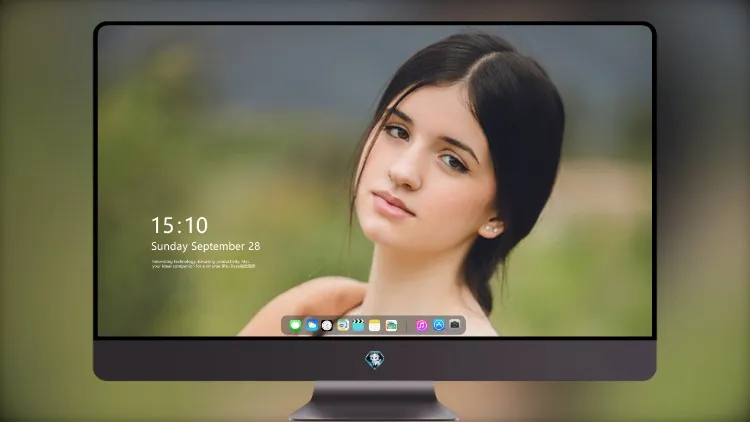The height and width of the screenshot is (422, 750).
Task: Launch the clapperboard video app in dock
Action: click(x=358, y=325)
